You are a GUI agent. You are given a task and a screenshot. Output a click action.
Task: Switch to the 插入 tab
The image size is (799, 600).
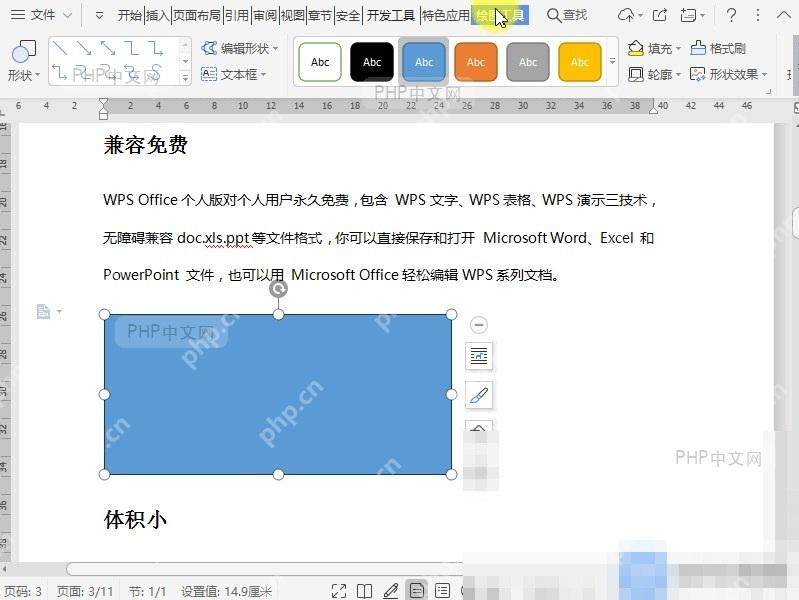point(157,16)
